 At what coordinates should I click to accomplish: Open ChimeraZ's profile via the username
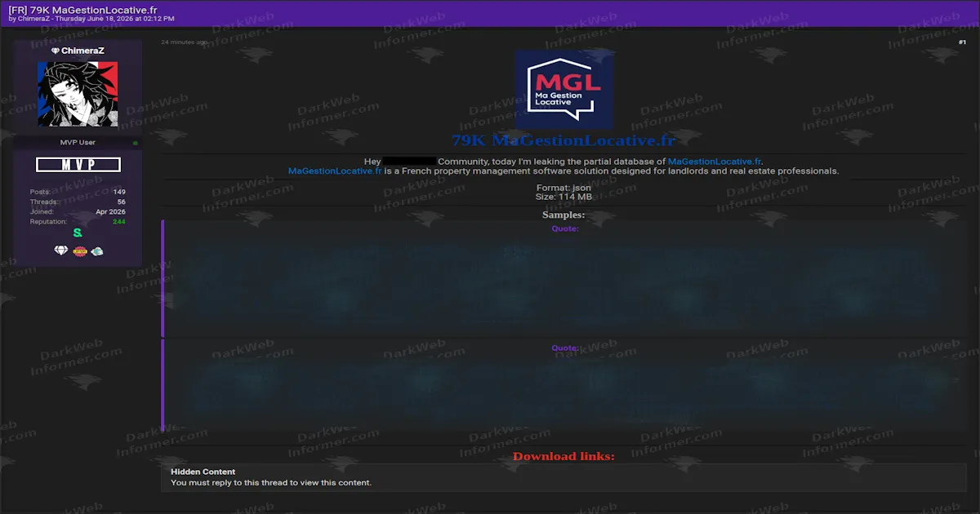82,51
